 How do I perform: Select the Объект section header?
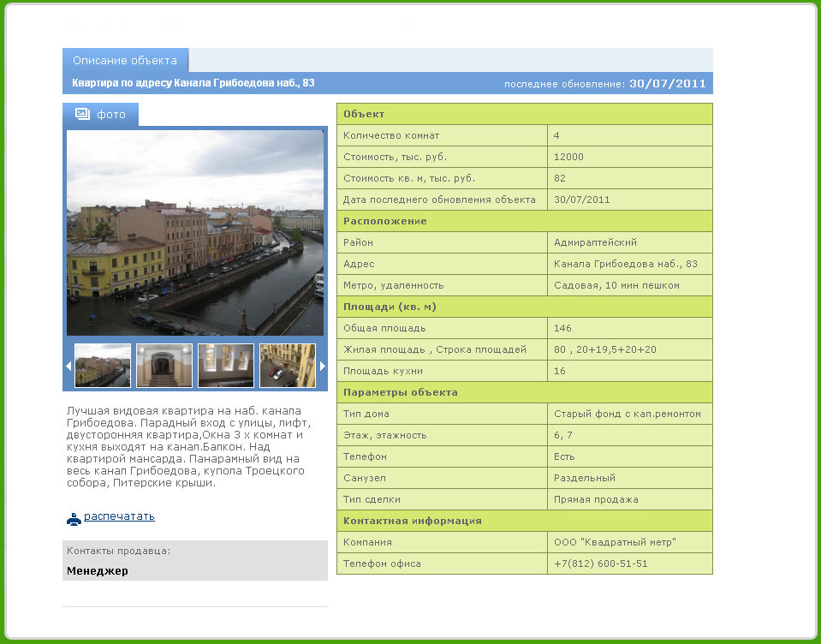tap(525, 114)
